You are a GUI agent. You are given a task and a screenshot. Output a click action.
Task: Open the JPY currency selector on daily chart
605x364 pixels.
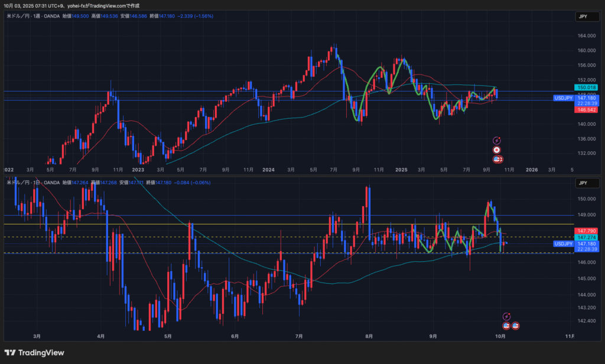click(x=584, y=183)
